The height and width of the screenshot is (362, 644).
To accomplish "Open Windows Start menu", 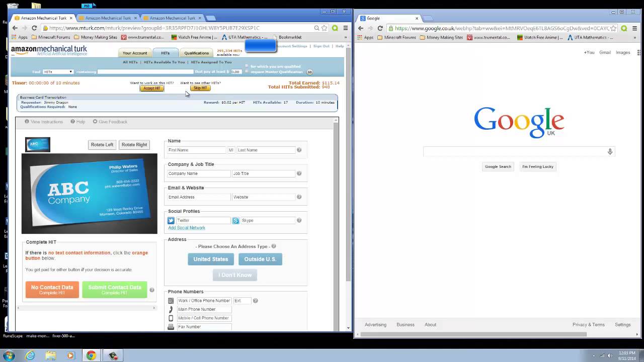I will (x=9, y=355).
